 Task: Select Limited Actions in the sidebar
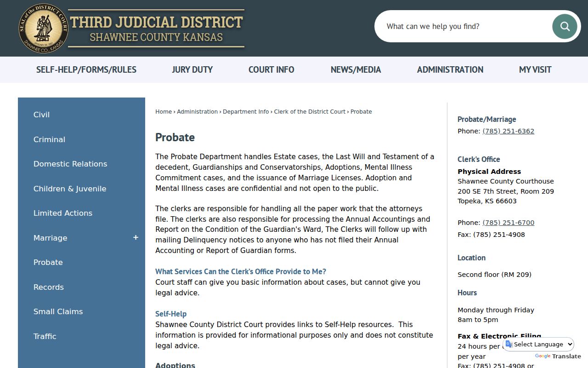click(x=63, y=213)
